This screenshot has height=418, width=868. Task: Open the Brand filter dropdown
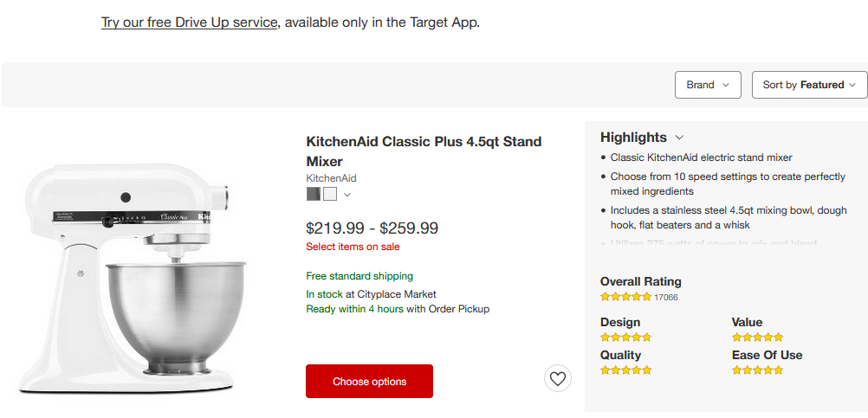click(x=708, y=85)
